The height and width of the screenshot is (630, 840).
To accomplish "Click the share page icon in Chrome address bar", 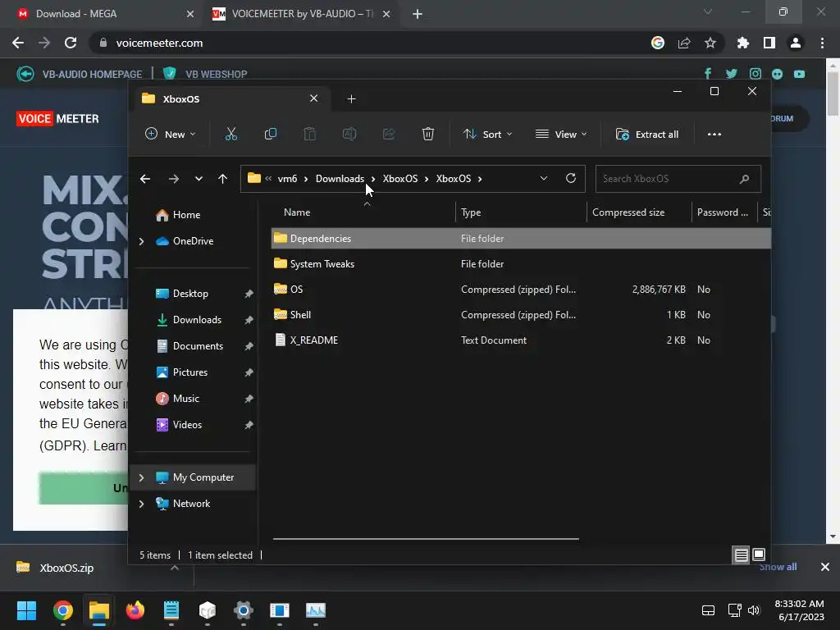I will coord(684,43).
